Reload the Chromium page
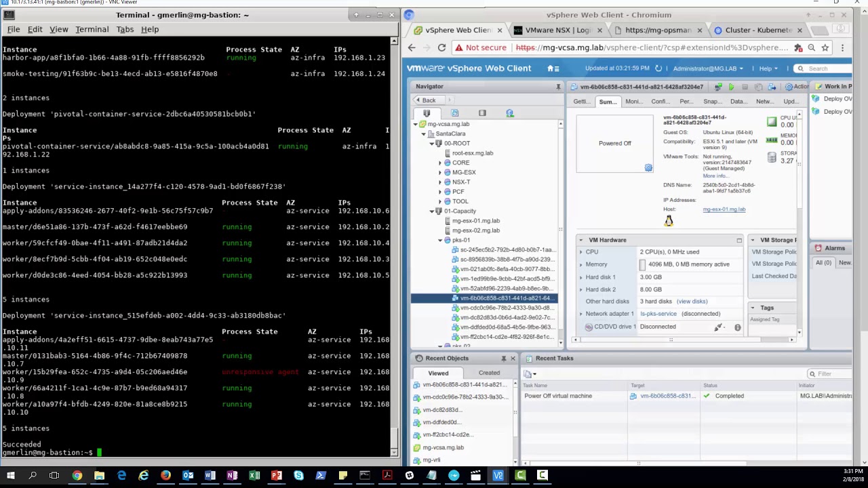Viewport: 868px width, 488px height. point(441,47)
